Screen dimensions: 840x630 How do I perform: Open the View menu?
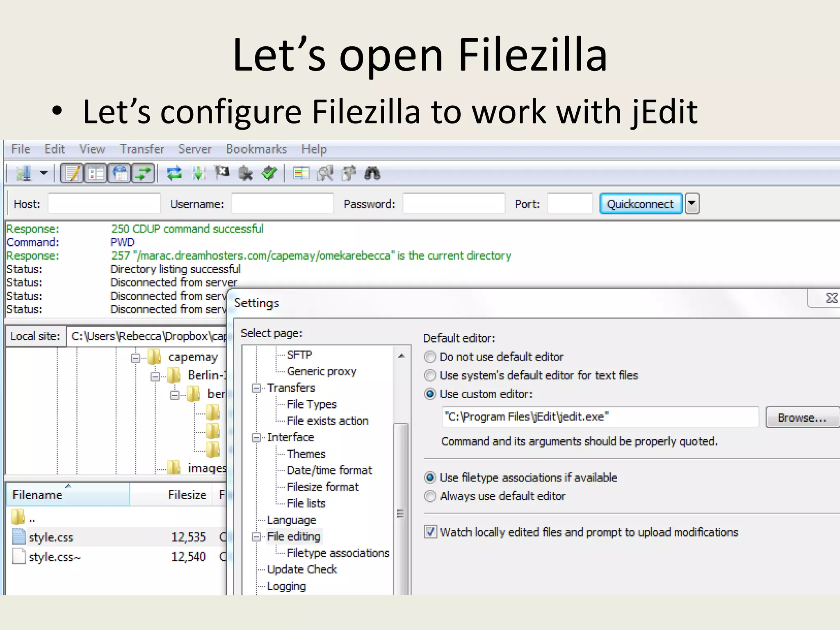tap(92, 149)
